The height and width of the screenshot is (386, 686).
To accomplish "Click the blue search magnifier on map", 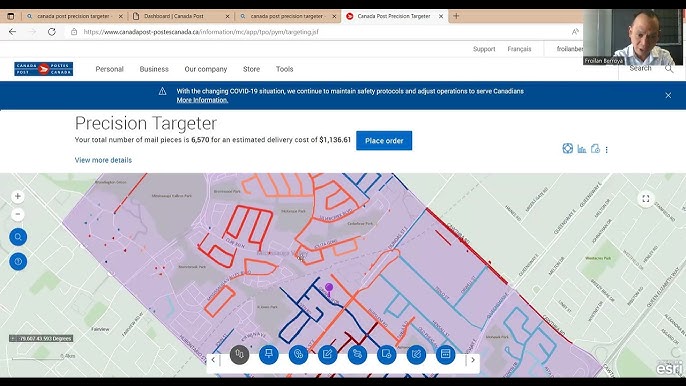I will coord(18,237).
